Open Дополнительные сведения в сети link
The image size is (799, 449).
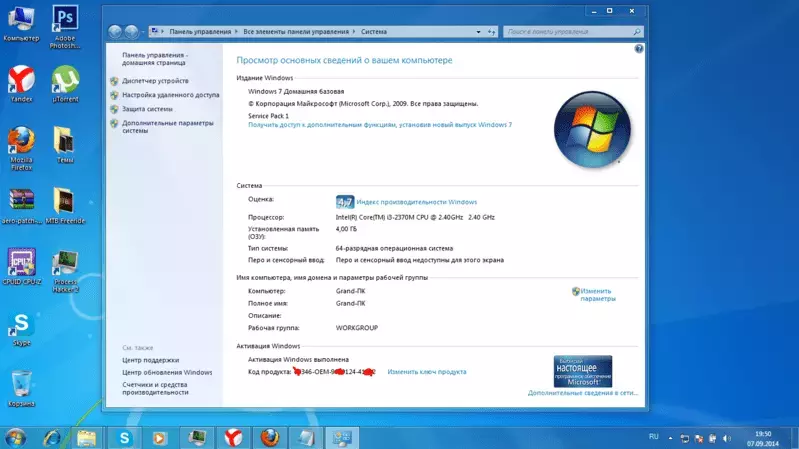pyautogui.click(x=582, y=393)
